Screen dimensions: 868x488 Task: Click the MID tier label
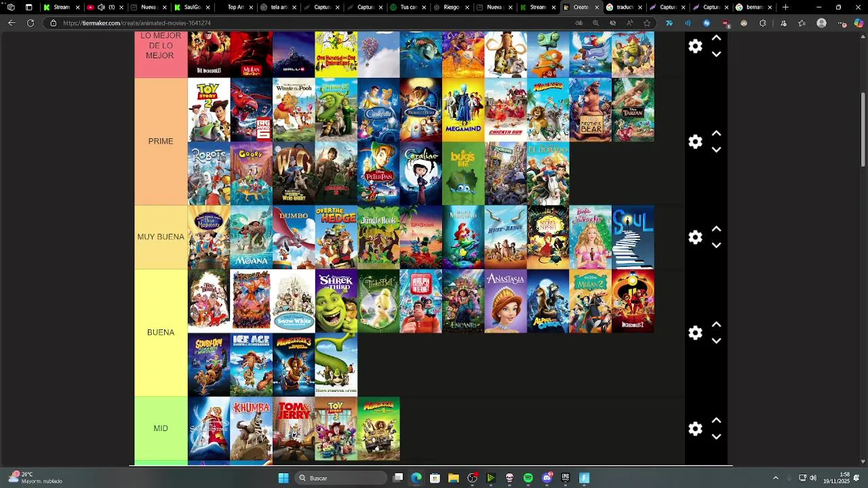pos(161,428)
